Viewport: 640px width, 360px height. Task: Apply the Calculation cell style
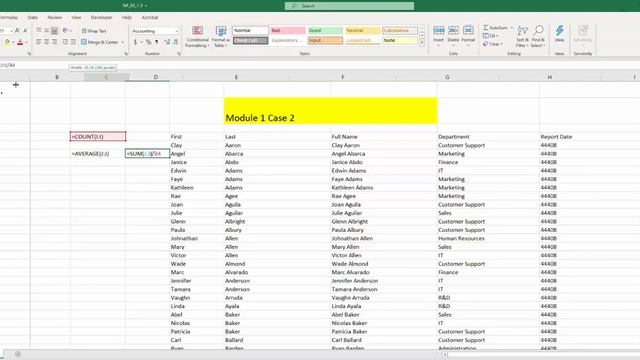click(400, 31)
